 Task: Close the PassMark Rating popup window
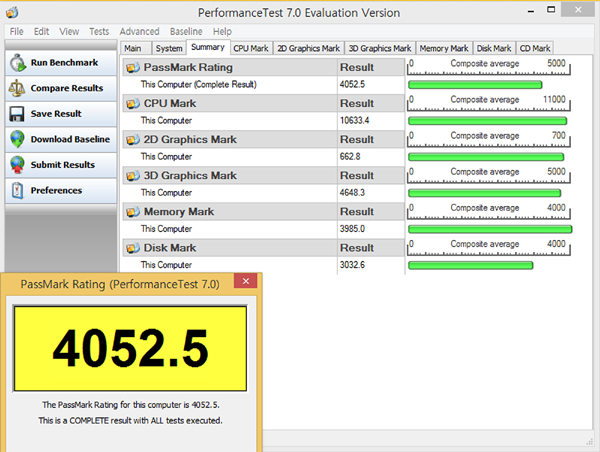[x=246, y=281]
